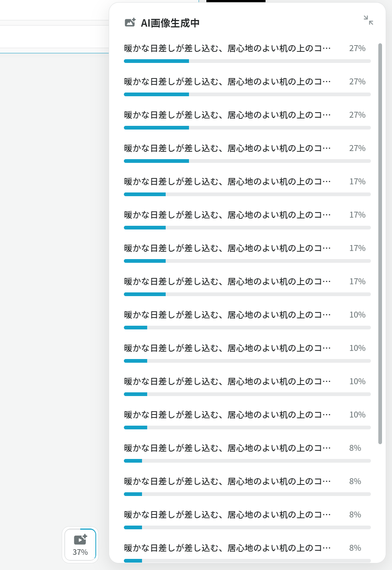Viewport: 392px width, 570px height.
Task: Click the panel's vertical scrollbar
Action: [x=380, y=244]
